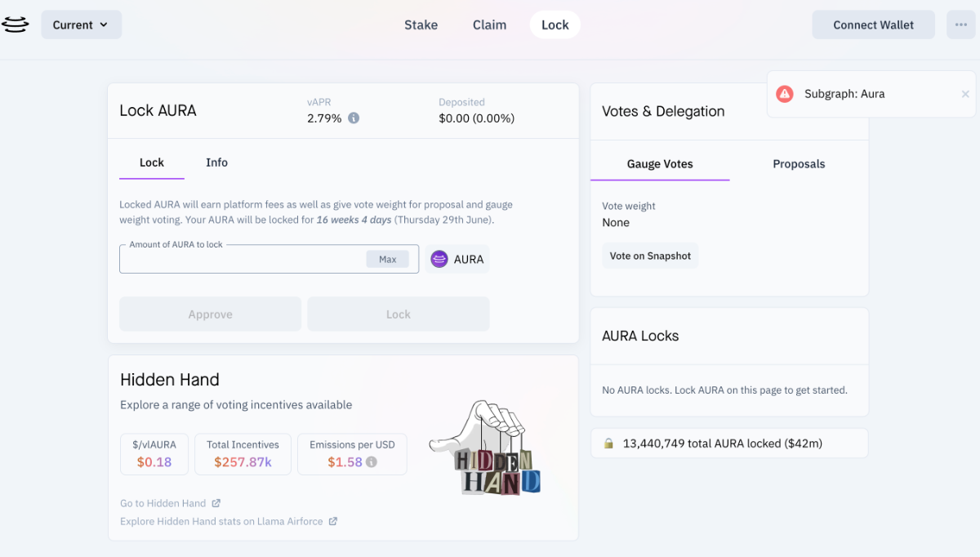Click the Hidden Hand heading
980x557 pixels.
point(170,380)
